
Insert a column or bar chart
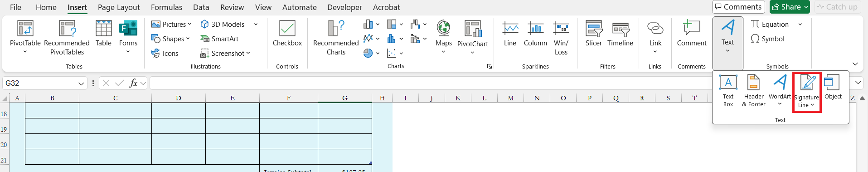(x=372, y=25)
